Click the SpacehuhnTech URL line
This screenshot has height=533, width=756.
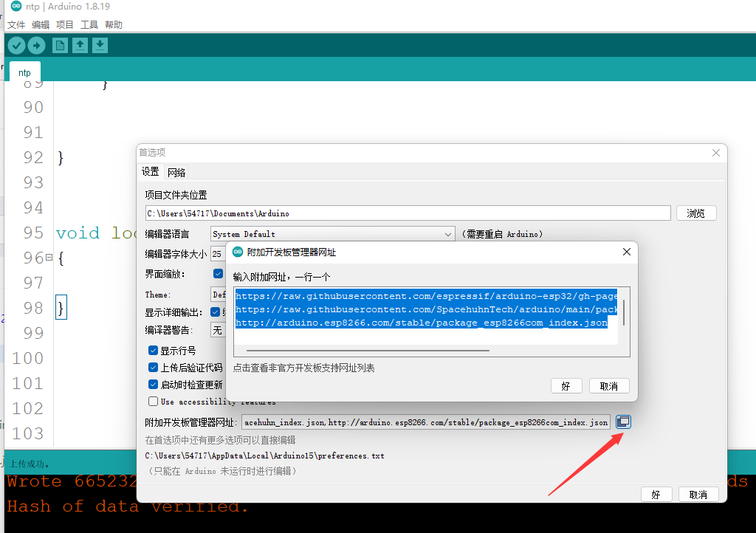point(426,309)
